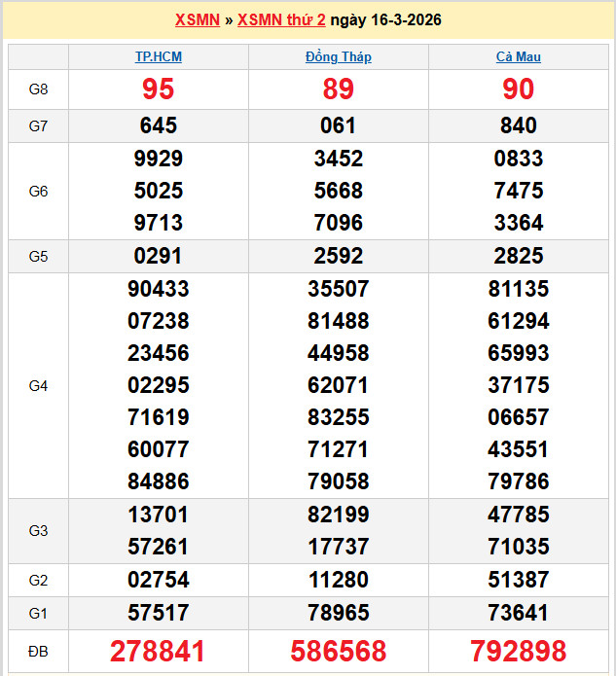Select TP.HCM special prize number 278841

(158, 652)
